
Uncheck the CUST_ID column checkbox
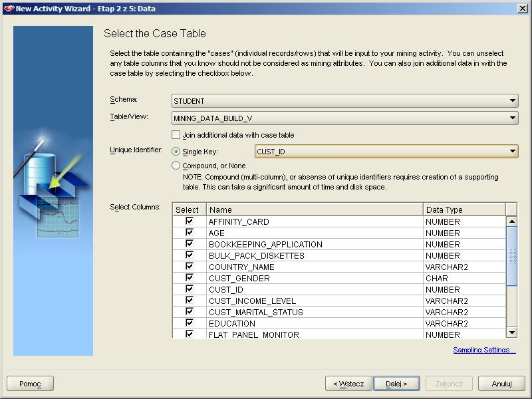click(190, 289)
